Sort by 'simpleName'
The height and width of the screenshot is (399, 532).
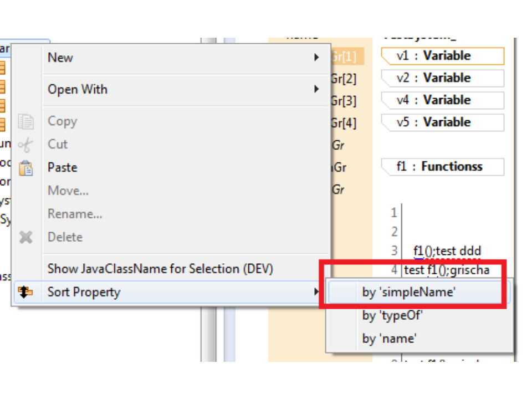(x=408, y=292)
